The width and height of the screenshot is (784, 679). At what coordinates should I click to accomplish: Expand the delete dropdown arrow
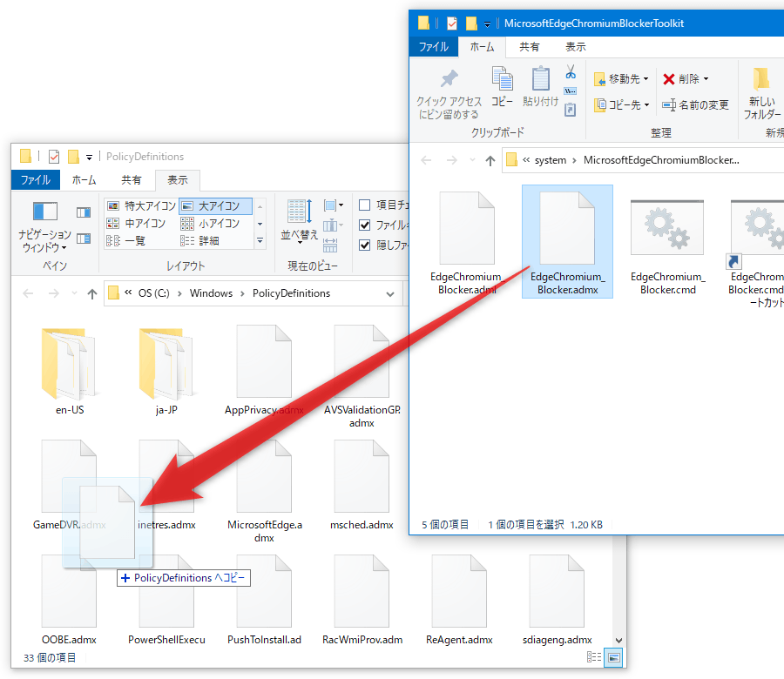pyautogui.click(x=706, y=79)
